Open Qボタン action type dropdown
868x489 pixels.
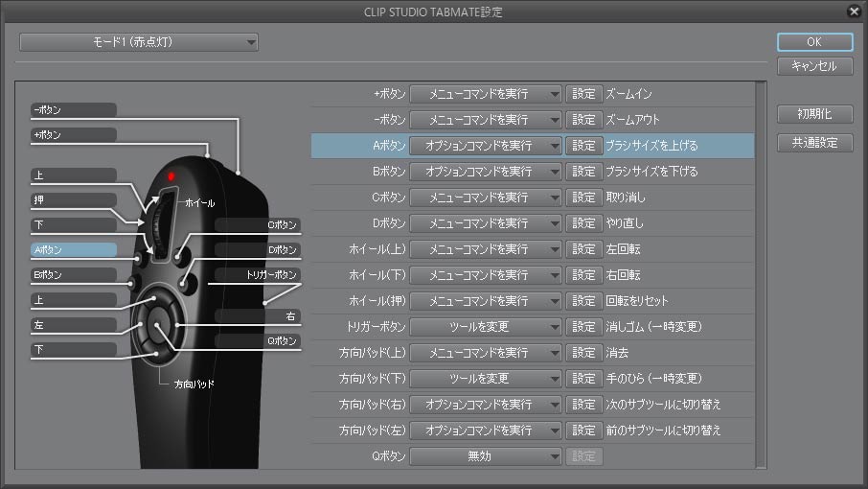486,456
